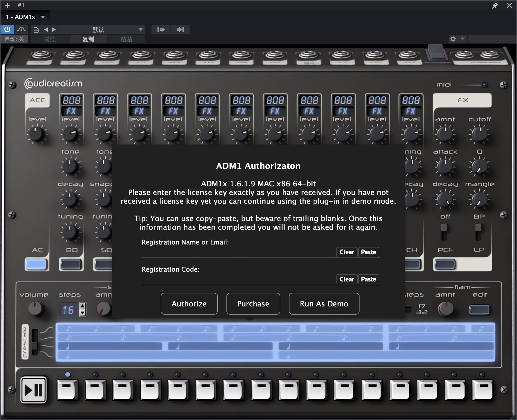The width and height of the screenshot is (517, 420).
Task: Click 复制 copy button
Action: [88, 39]
